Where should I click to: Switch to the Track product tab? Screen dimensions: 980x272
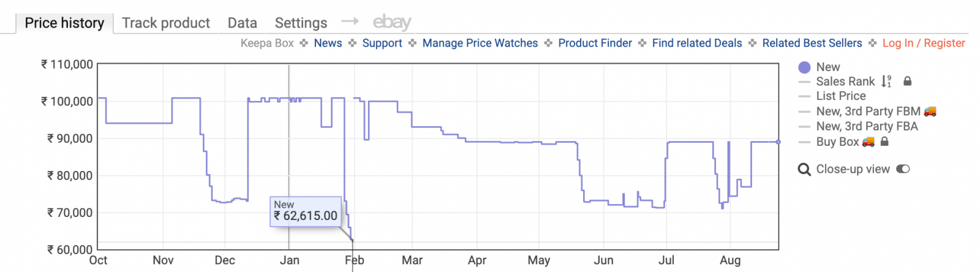click(166, 23)
